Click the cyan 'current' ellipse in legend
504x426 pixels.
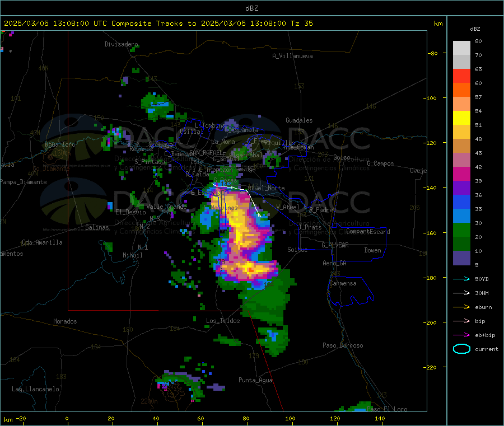coord(461,349)
